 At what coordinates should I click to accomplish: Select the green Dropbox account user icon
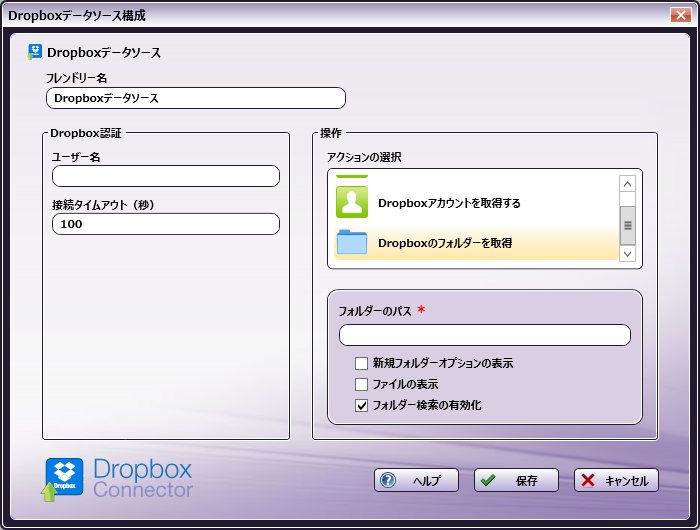pos(352,202)
